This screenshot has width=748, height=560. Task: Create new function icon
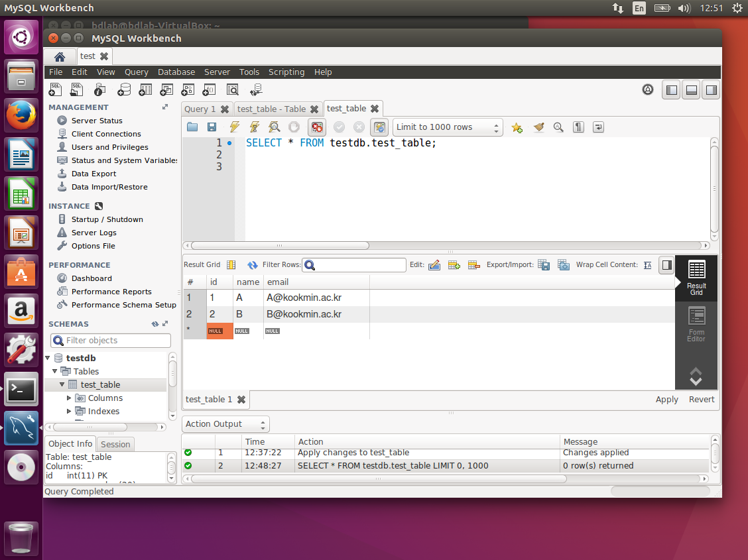[x=209, y=89]
